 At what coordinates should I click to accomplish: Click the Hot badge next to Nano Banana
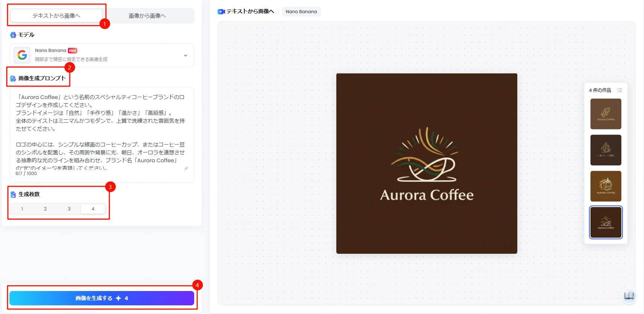tap(73, 50)
